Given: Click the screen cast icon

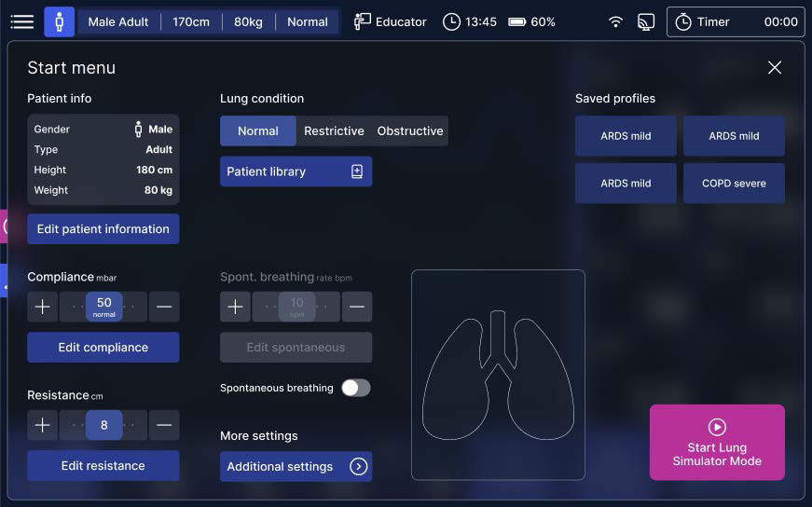Looking at the screenshot, I should pos(646,21).
